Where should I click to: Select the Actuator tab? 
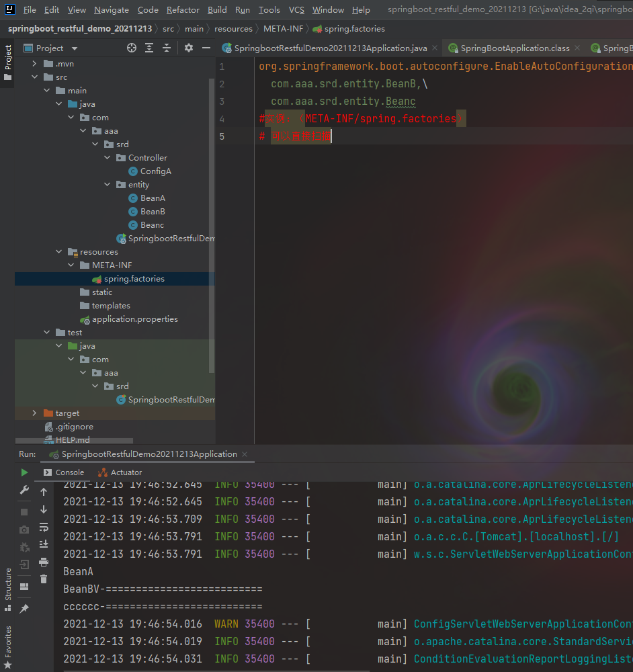tap(120, 472)
